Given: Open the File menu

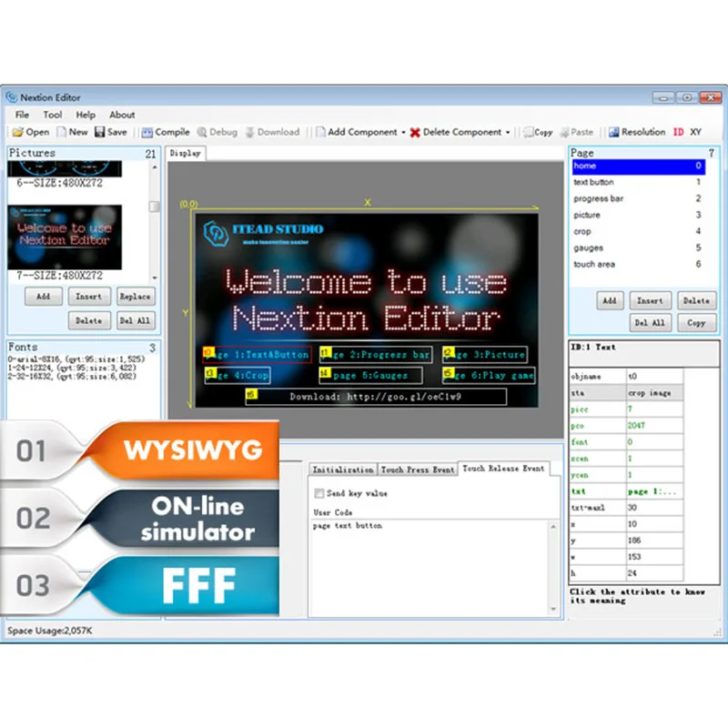Looking at the screenshot, I should [x=22, y=115].
